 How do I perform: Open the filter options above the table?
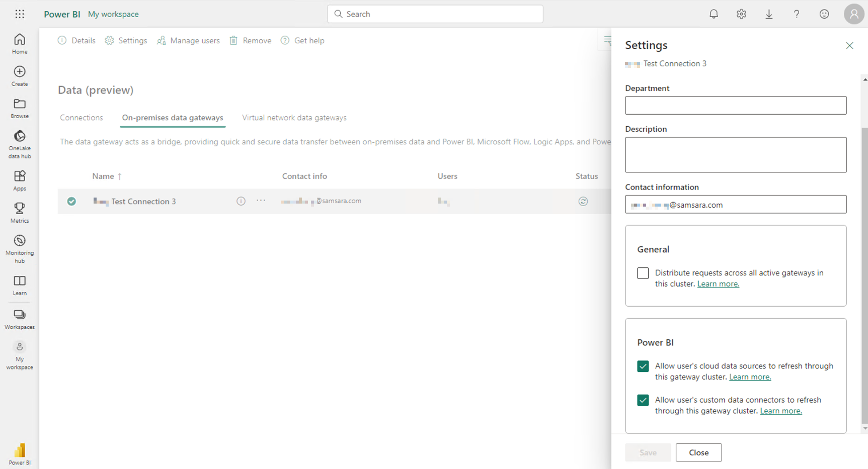pyautogui.click(x=607, y=40)
